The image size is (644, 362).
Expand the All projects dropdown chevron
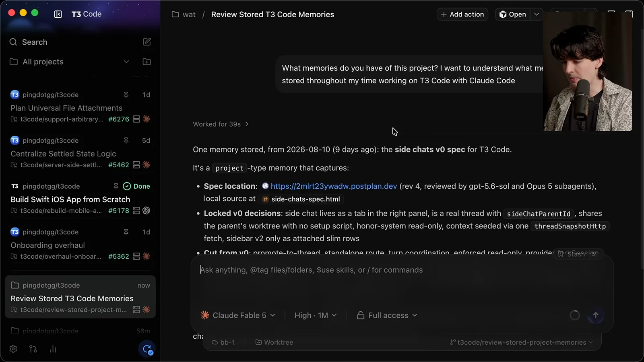(126, 62)
